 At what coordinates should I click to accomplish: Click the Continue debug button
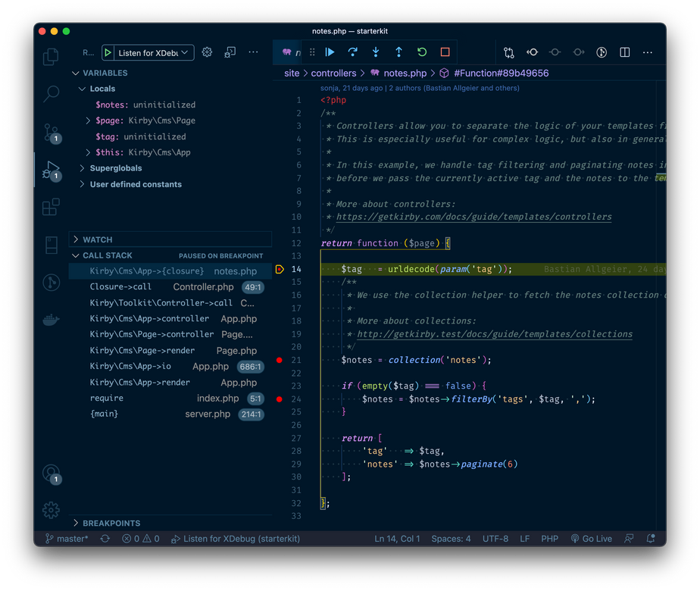pyautogui.click(x=330, y=52)
